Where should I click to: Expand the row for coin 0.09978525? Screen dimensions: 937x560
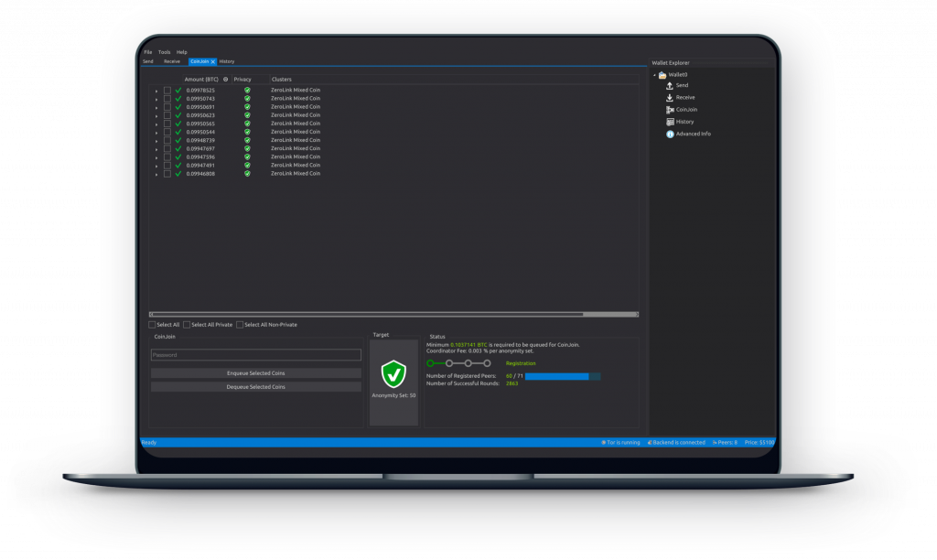click(x=156, y=91)
